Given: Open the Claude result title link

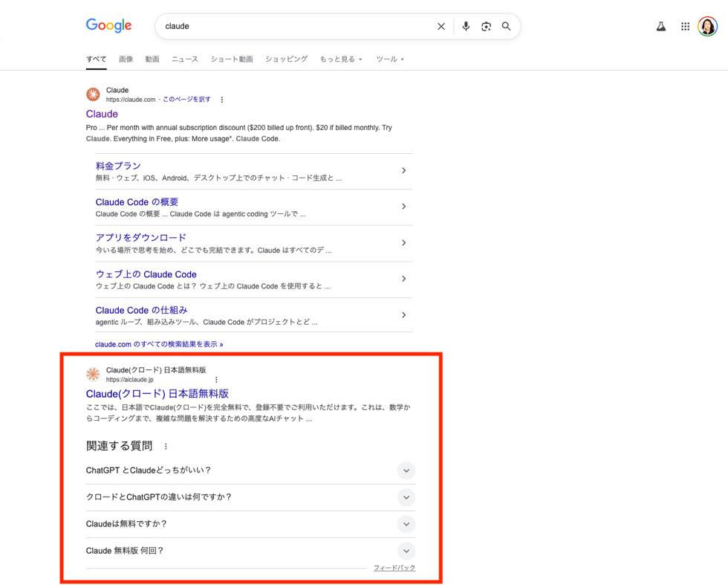Looking at the screenshot, I should 102,114.
